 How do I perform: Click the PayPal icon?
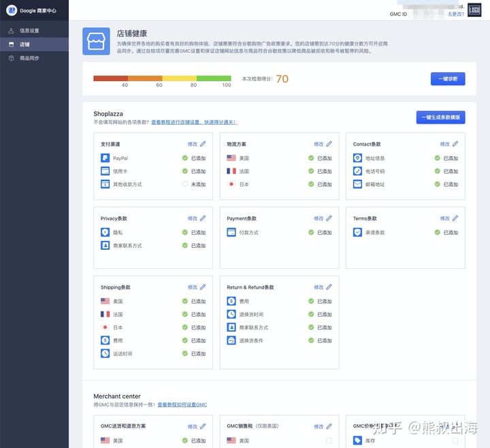click(x=105, y=158)
